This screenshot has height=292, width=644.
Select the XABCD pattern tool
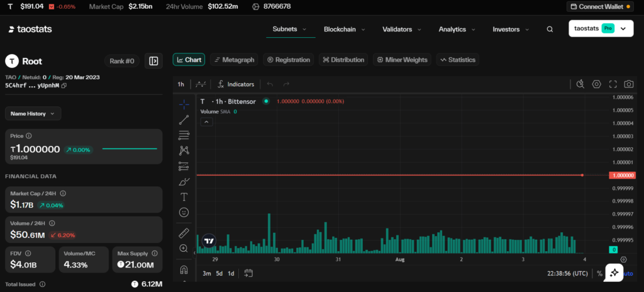[184, 150]
